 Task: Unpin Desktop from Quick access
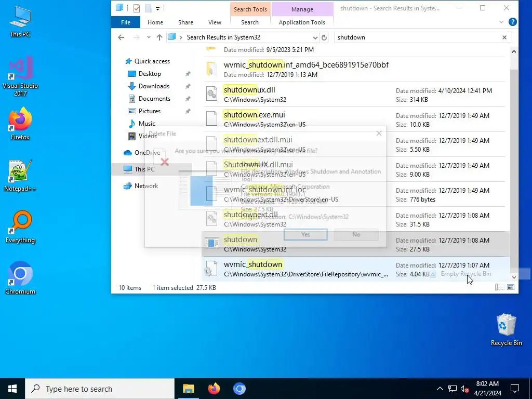188,74
